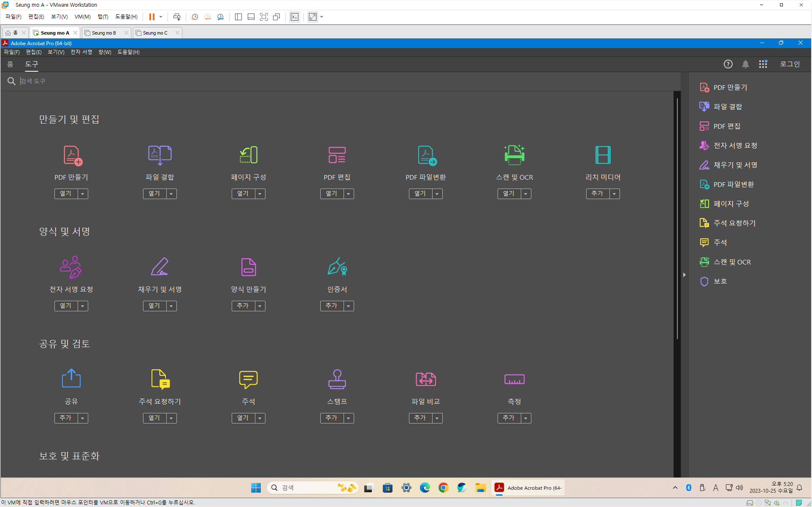Click the 로그인 sign-in link
The image size is (812, 507).
(790, 64)
